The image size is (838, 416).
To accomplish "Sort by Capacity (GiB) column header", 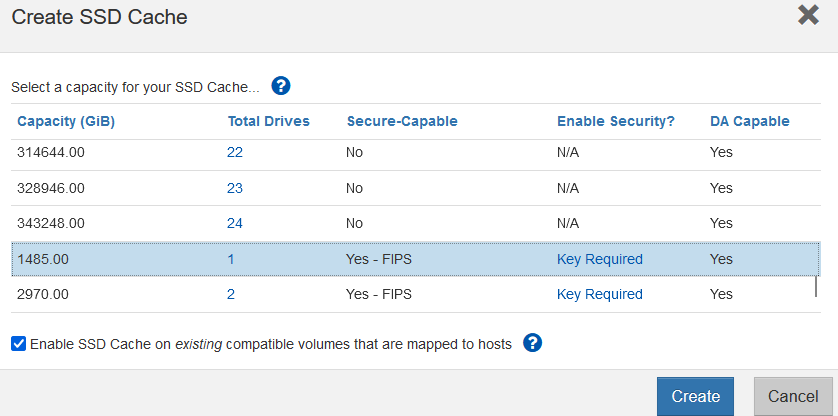I will [66, 121].
